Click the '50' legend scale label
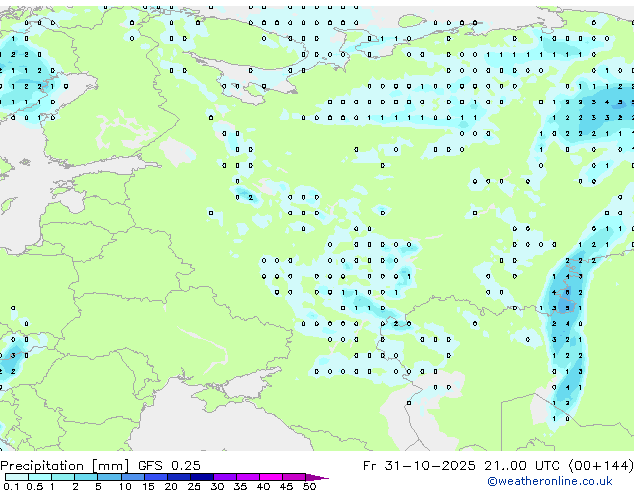The image size is (634, 490). click(309, 486)
